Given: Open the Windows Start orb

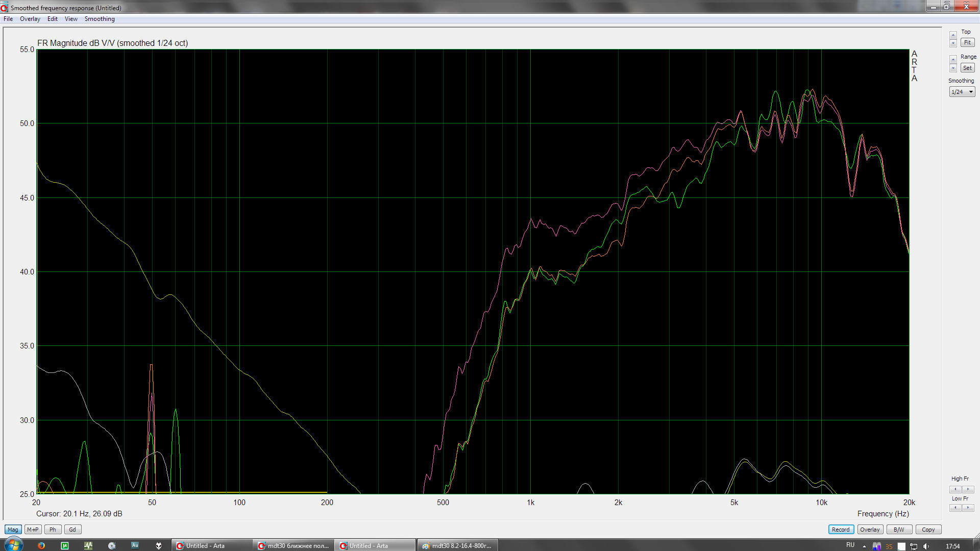Looking at the screenshot, I should click(13, 545).
